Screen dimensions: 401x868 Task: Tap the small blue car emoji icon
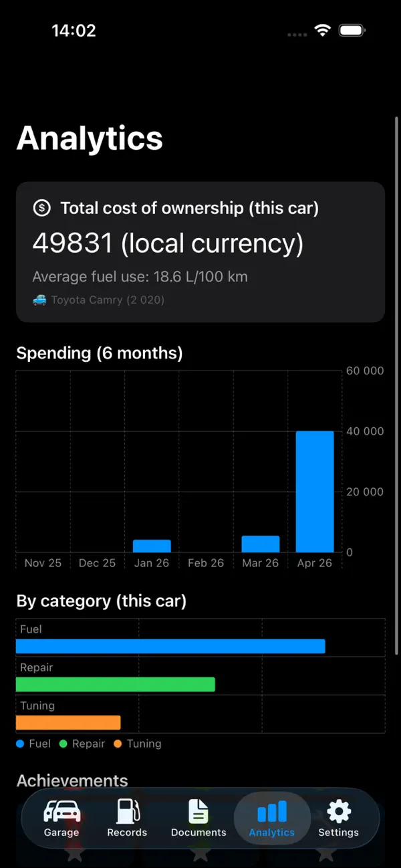pyautogui.click(x=39, y=300)
